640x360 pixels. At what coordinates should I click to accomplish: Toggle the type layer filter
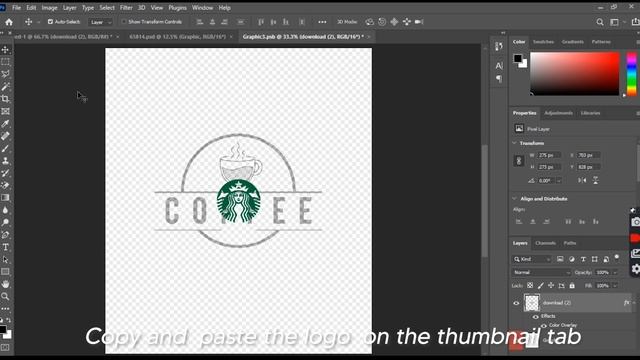click(x=583, y=259)
